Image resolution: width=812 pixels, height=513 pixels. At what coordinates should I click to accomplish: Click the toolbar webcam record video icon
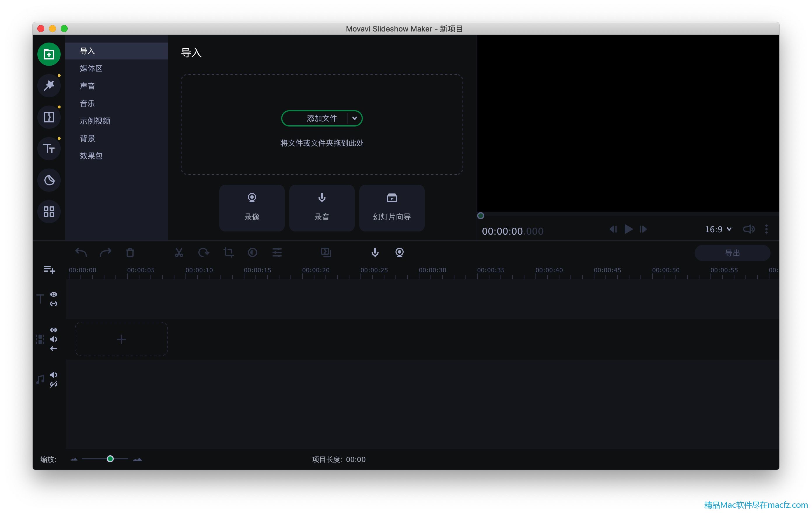click(x=400, y=252)
